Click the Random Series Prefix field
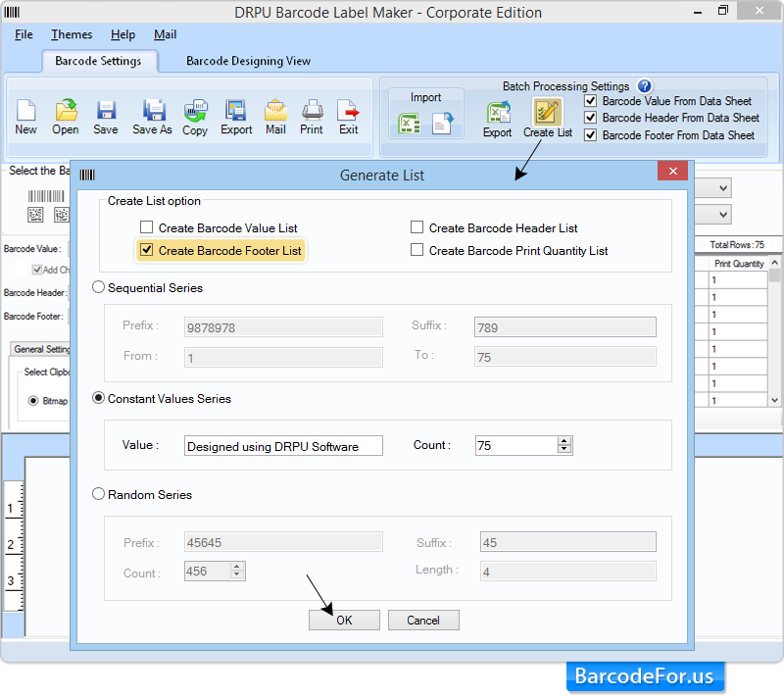Screen dimensions: 784x698 coord(283,541)
